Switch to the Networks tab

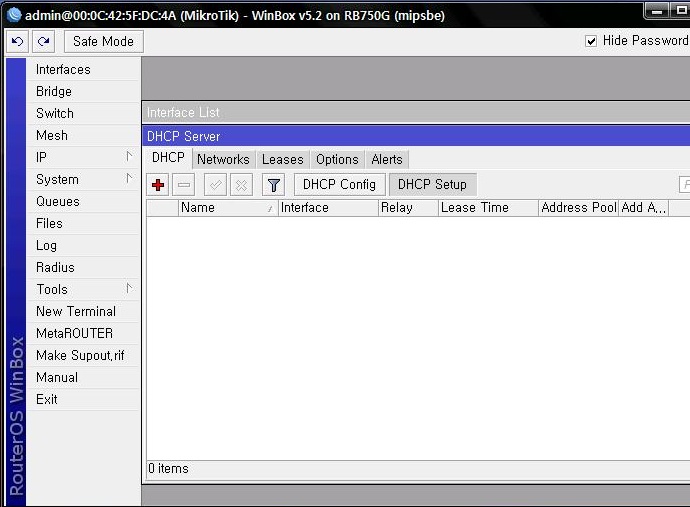tap(223, 159)
